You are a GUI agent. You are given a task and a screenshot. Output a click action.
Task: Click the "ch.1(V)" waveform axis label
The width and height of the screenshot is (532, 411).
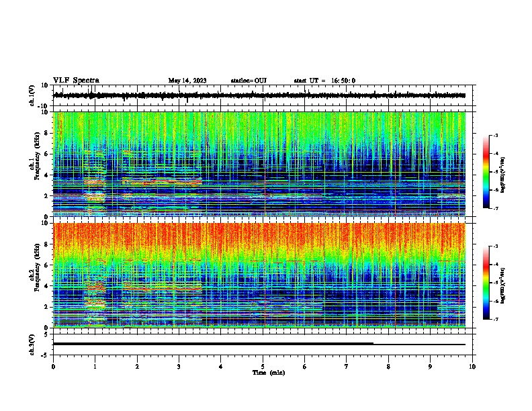click(x=32, y=95)
